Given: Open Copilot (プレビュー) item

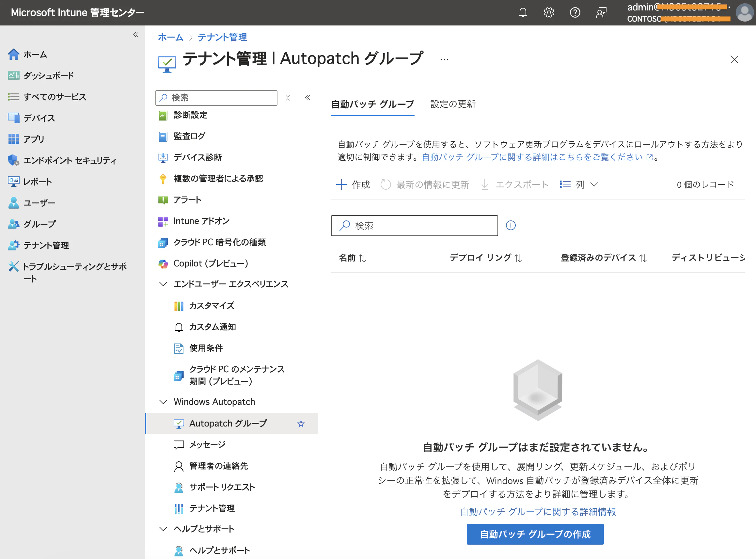Looking at the screenshot, I should 203,264.
